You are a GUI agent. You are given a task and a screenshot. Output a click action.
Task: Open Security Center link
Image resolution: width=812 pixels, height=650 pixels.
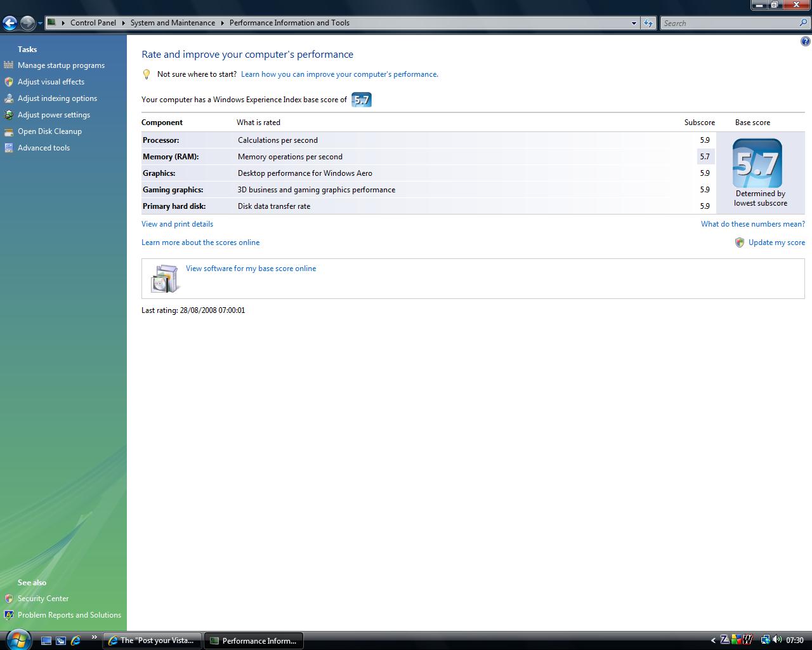click(43, 599)
